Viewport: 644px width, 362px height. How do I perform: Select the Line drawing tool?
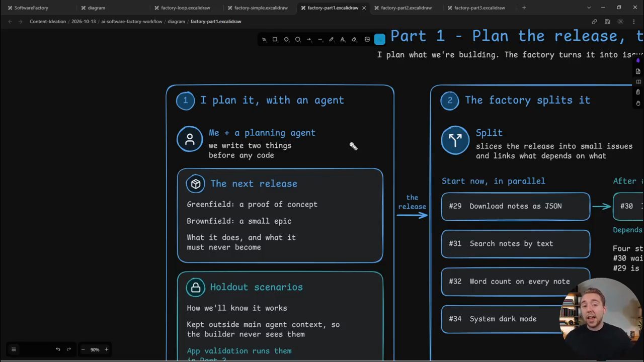[x=320, y=39]
